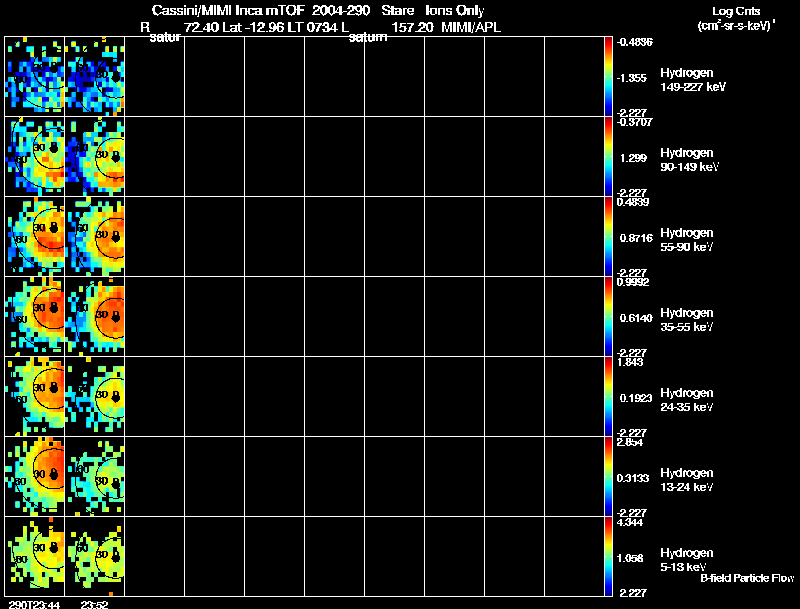Select the color bar for Hydrogen 35-55 keV
The image size is (800, 609).
click(608, 317)
